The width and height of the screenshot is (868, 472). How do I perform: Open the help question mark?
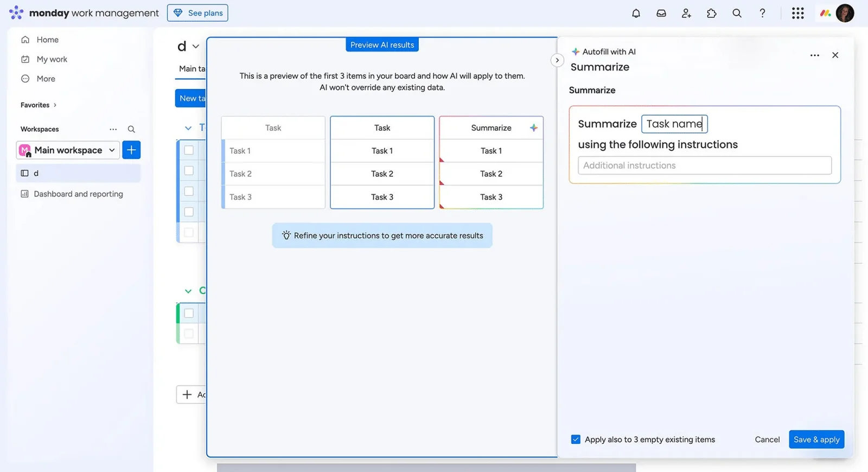762,14
